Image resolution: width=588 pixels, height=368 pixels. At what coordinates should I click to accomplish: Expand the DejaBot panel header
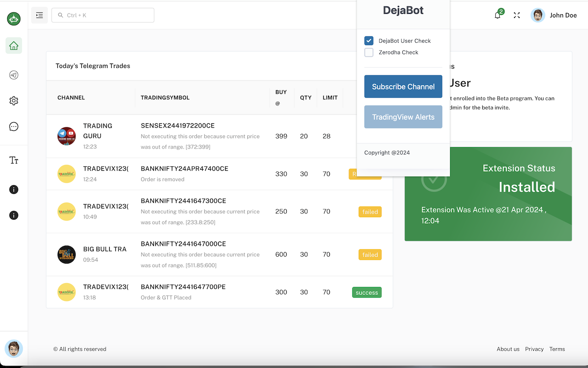click(403, 10)
